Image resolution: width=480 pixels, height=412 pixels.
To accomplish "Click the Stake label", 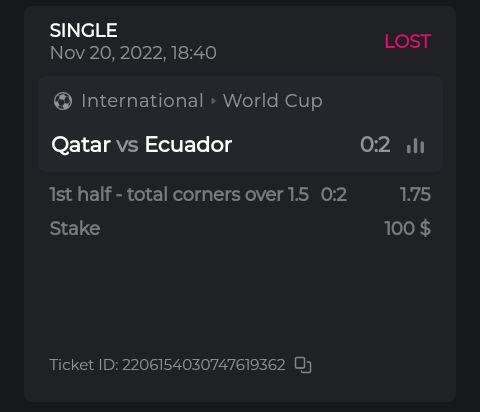I will (75, 228).
